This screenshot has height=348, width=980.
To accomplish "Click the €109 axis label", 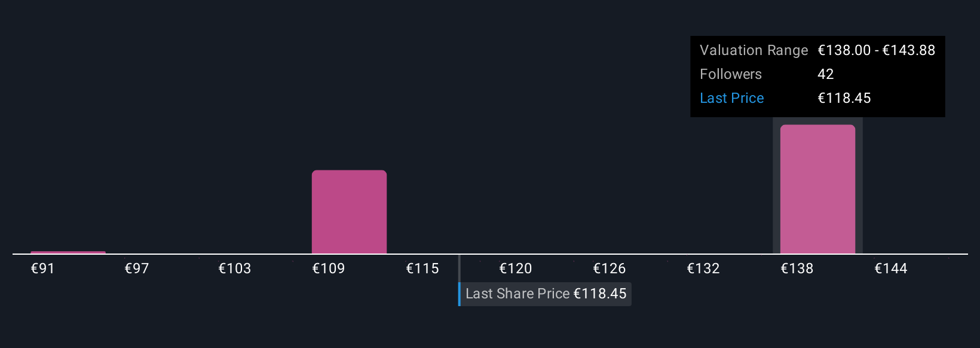I will click(329, 268).
